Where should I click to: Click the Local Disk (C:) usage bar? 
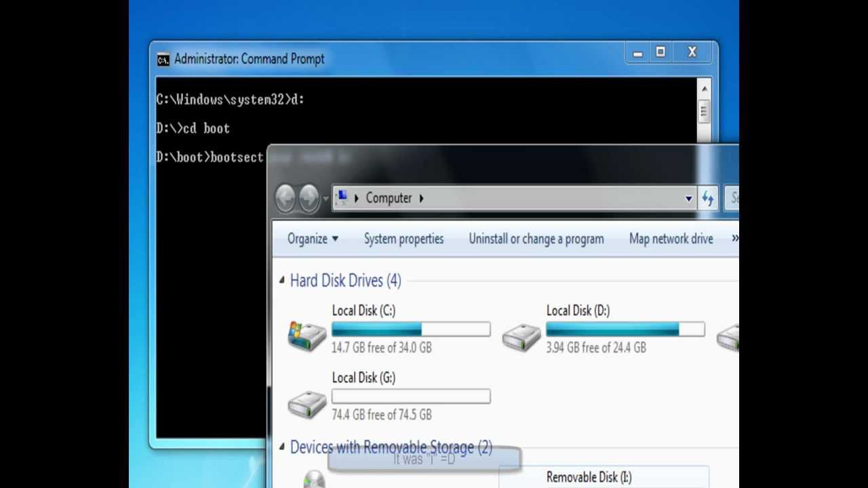pyautogui.click(x=411, y=329)
